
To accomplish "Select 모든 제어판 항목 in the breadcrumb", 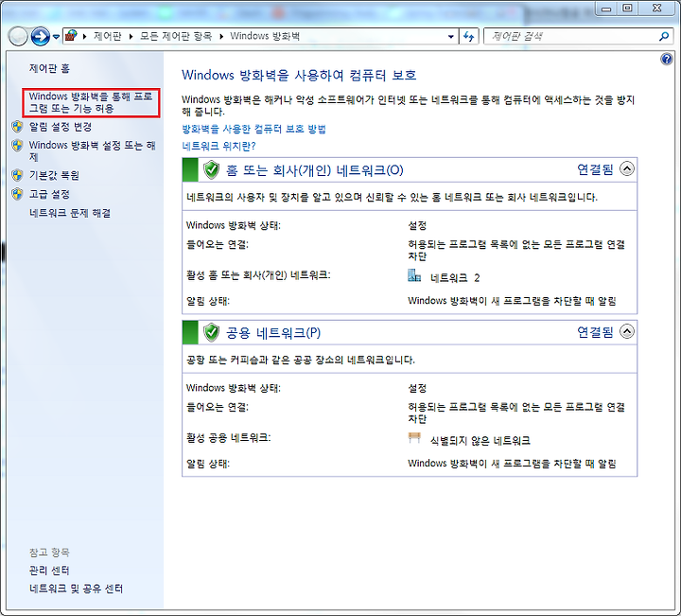I will [x=176, y=36].
